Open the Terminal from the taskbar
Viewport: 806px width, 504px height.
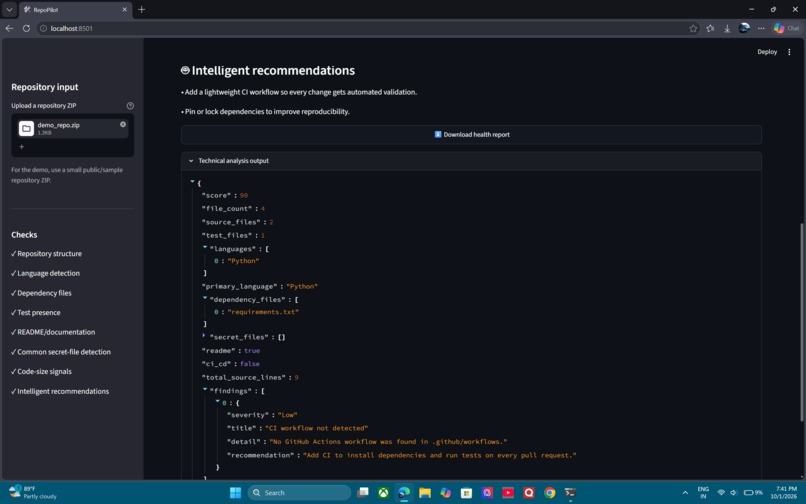[x=570, y=493]
